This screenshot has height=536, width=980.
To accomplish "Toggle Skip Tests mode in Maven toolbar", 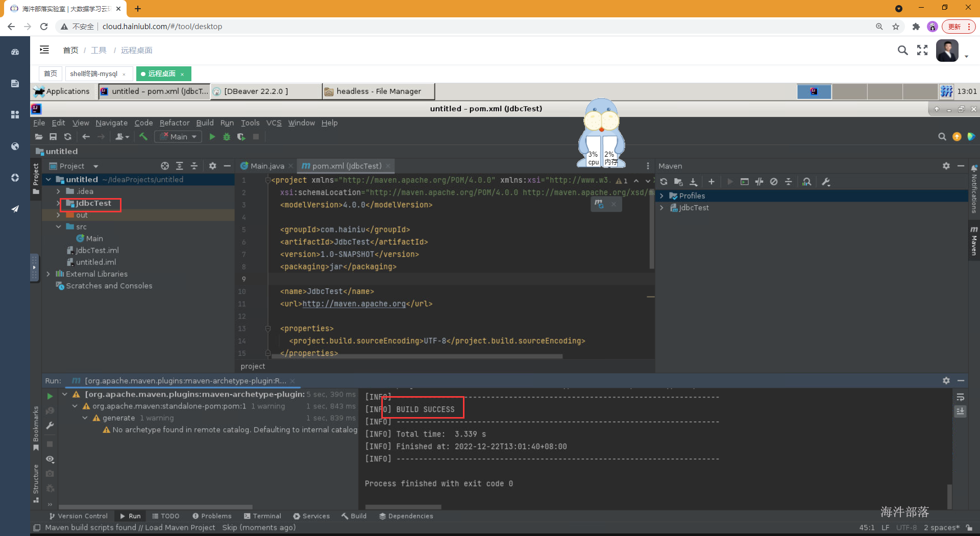I will point(759,182).
